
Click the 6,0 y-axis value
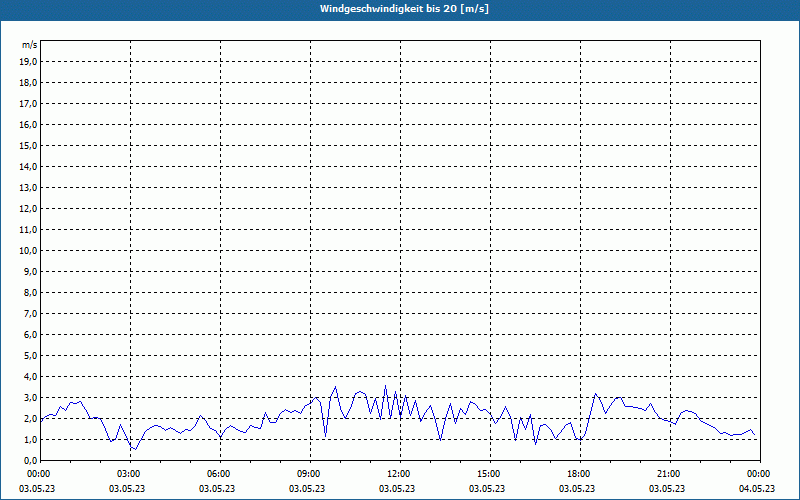click(x=31, y=335)
